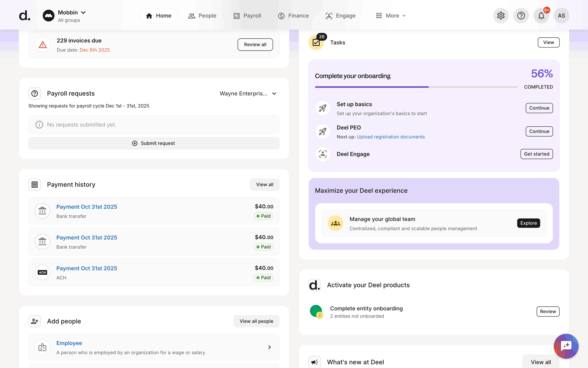Click the Dec 6th 2025 due date
Viewport: 588px width, 368px height.
[95, 50]
